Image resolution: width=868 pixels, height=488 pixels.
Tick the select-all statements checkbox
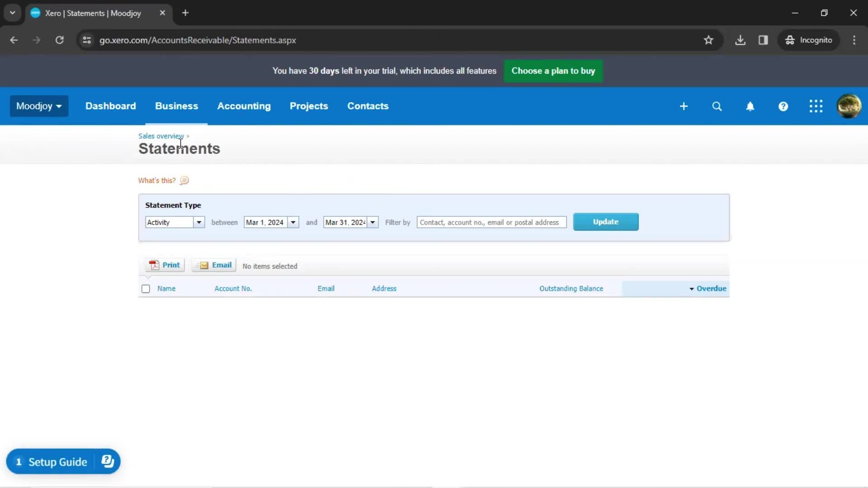click(146, 289)
